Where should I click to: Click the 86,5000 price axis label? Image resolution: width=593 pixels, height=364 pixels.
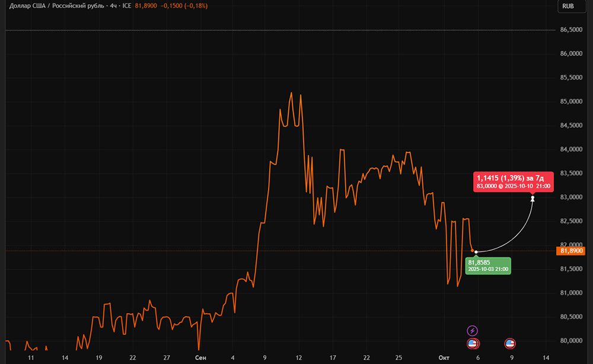pyautogui.click(x=571, y=30)
